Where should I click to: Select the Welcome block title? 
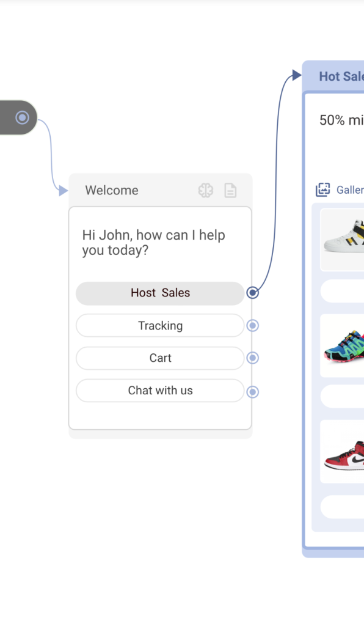coord(112,191)
